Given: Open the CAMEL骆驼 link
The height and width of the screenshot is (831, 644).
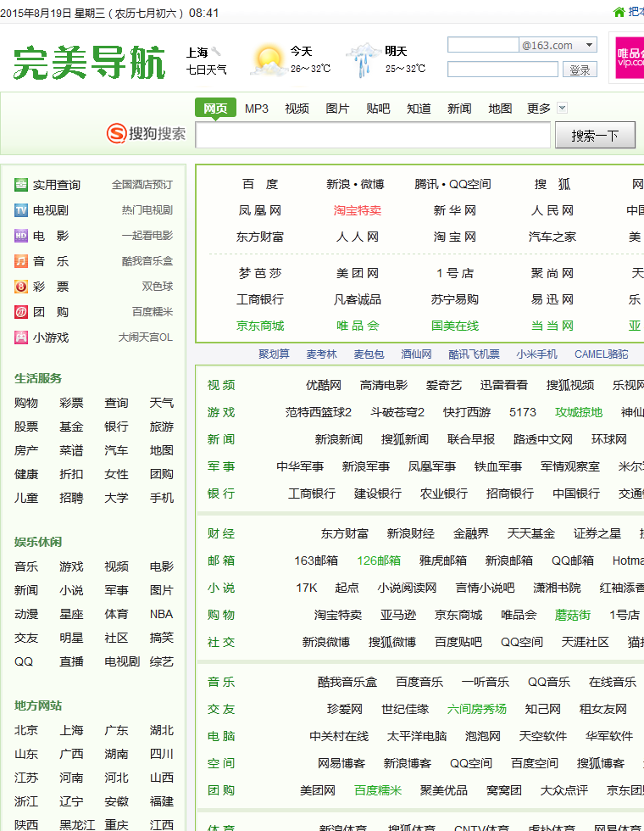Looking at the screenshot, I should pos(601,354).
